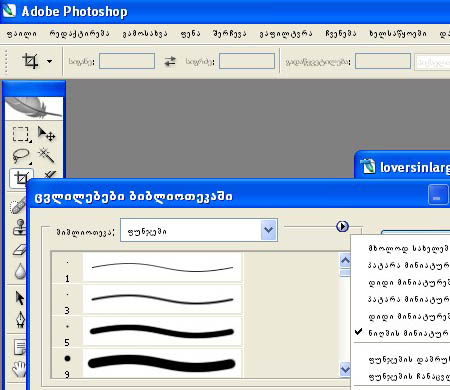Select the Lasso tool
Screen dimensions: 450x390
click(21, 156)
